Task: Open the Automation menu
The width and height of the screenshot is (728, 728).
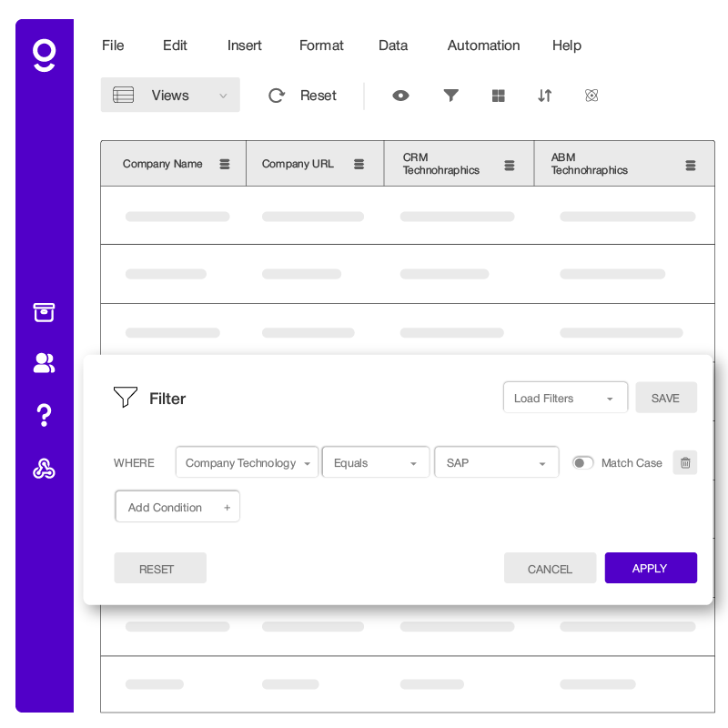Action: tap(483, 45)
